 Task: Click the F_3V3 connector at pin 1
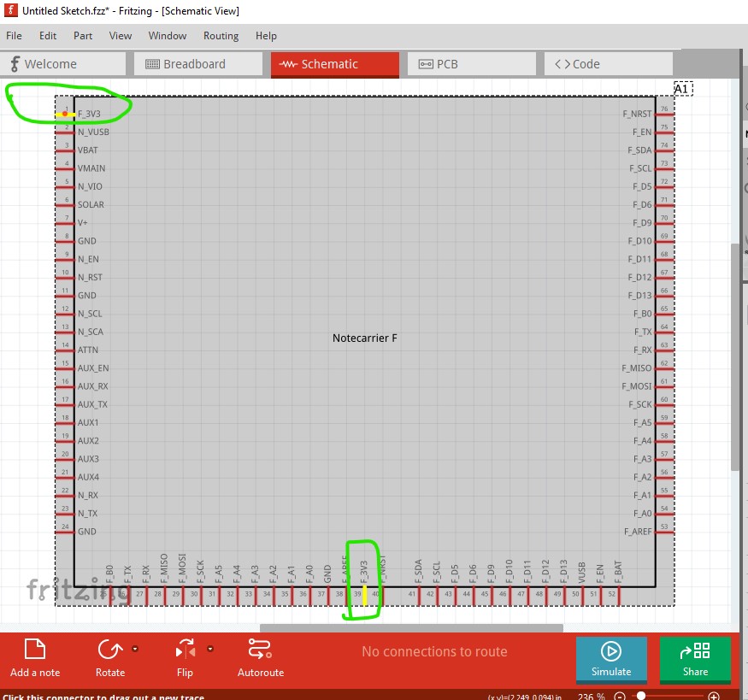pos(65,114)
